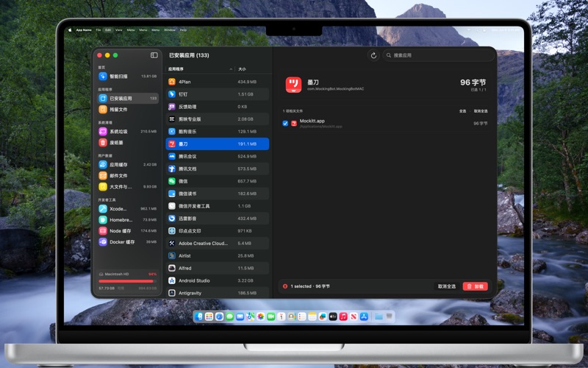Select Alfred in the app list
Screen dimensions: 588x368
tap(218, 268)
